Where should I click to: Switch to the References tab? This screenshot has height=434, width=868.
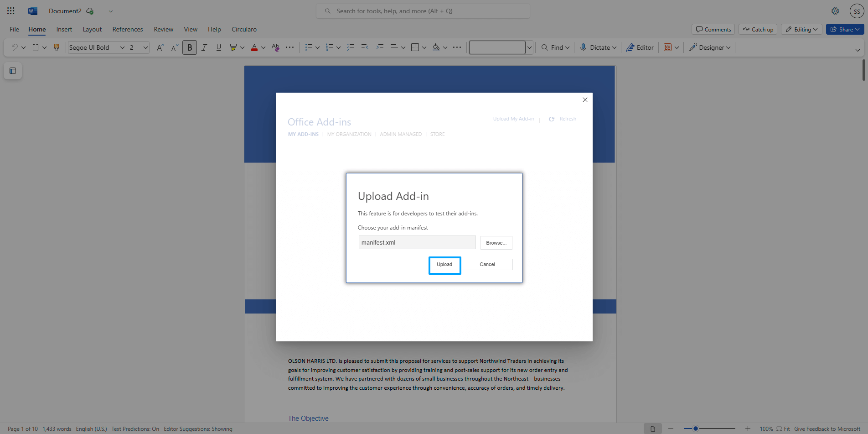[x=128, y=29]
